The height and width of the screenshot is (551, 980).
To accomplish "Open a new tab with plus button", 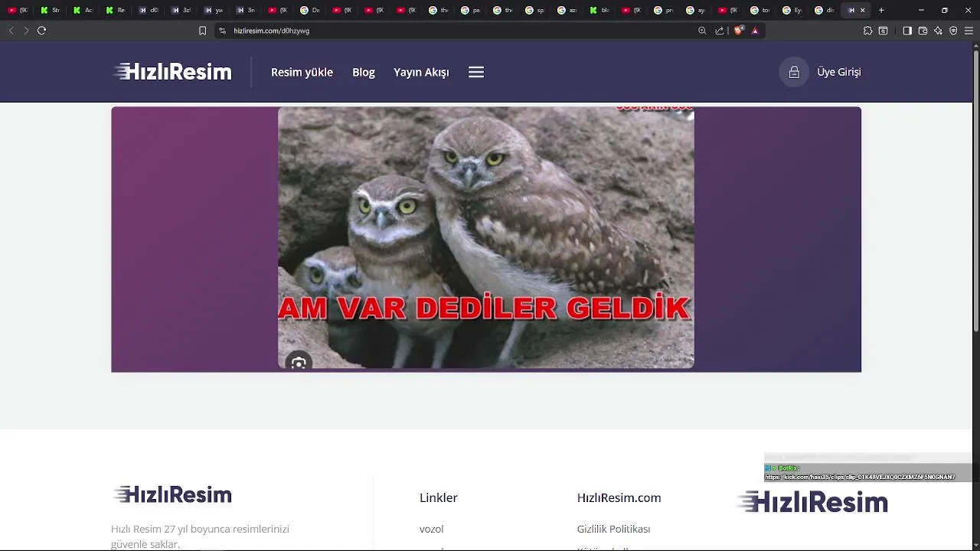I will (881, 10).
